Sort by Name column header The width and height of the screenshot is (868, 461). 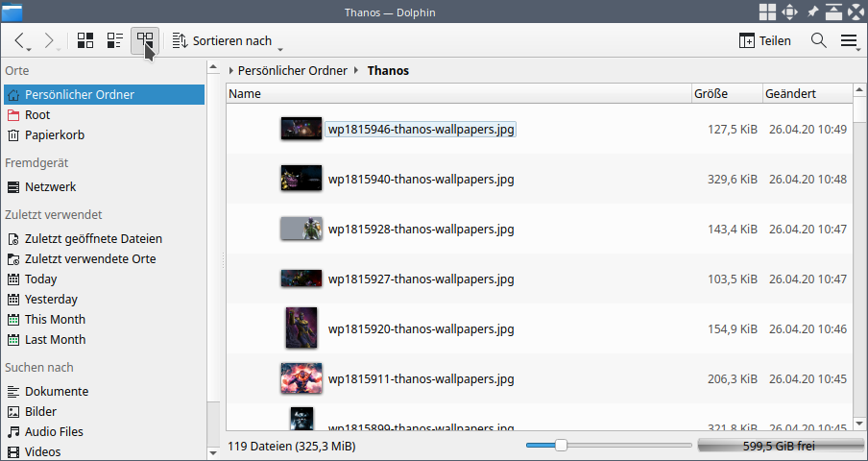pyautogui.click(x=459, y=93)
